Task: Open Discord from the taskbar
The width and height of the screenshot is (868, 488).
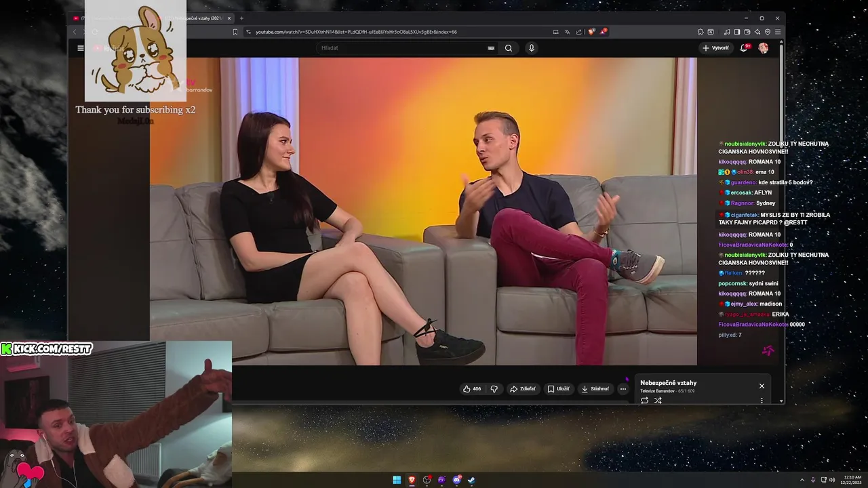Action: [457, 480]
